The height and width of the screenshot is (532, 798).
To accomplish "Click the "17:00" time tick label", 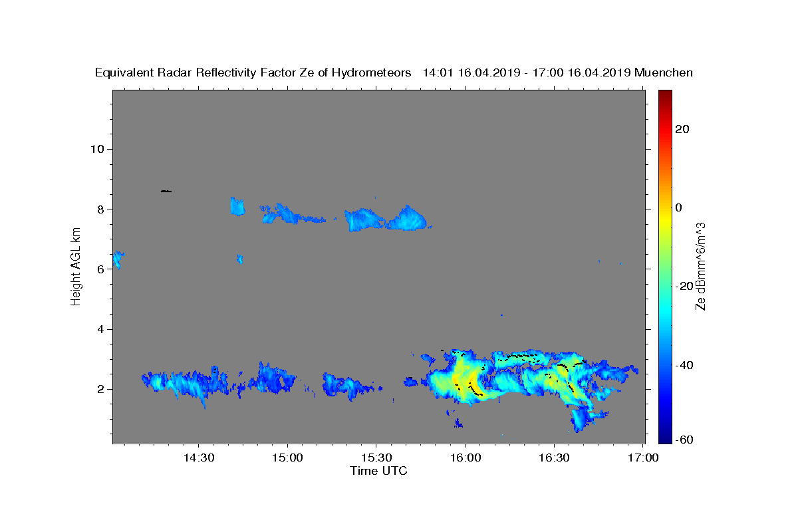I will (642, 458).
